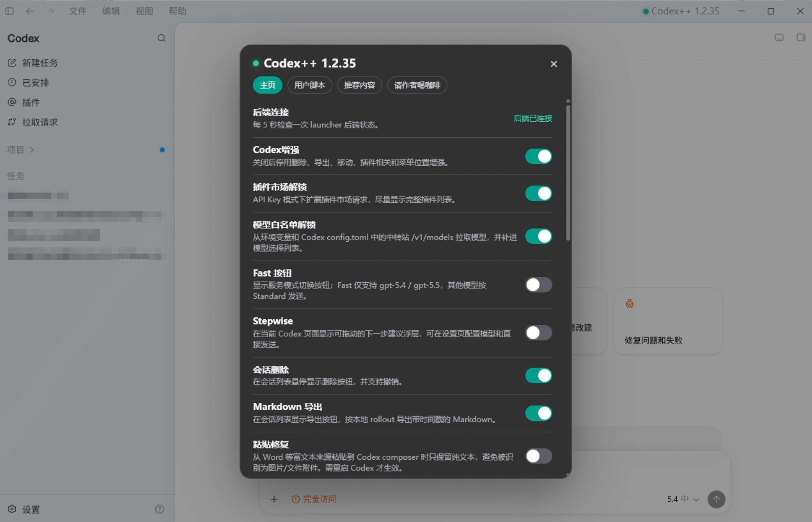Click the bottom panel toggle icon top right
The height and width of the screenshot is (522, 812).
[779, 37]
